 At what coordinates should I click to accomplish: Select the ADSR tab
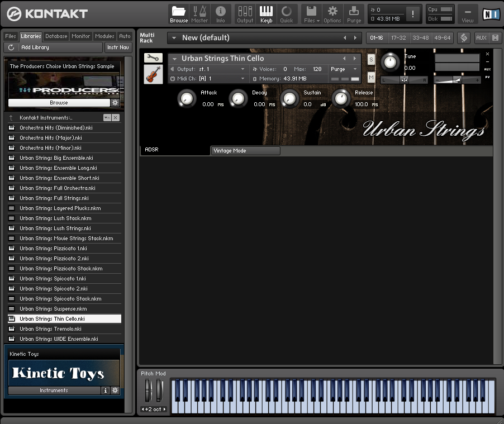174,150
